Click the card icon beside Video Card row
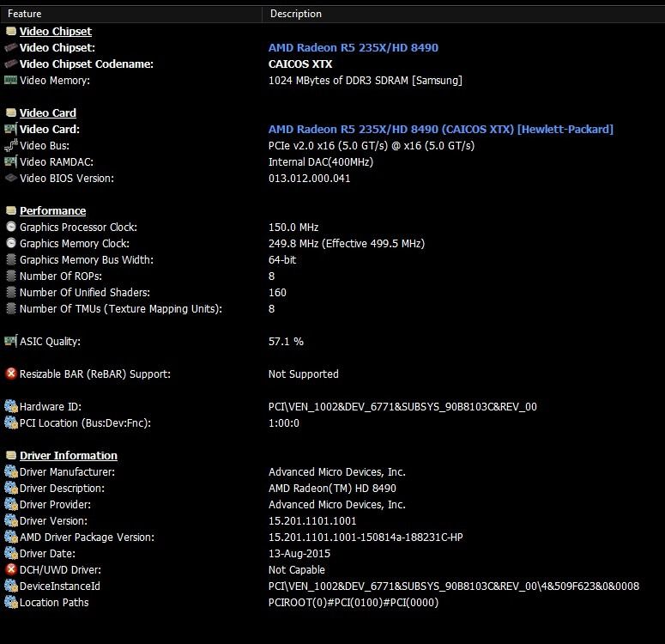 (10, 129)
